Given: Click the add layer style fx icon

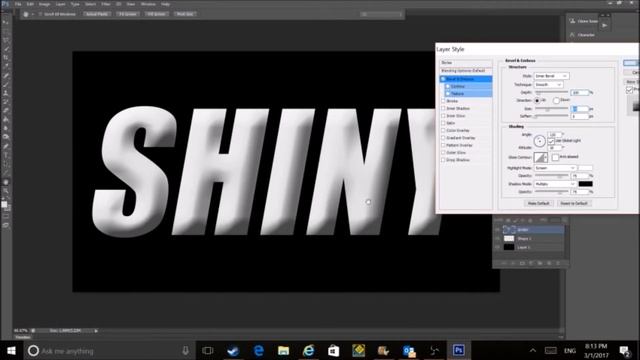Looking at the screenshot, I should [513, 263].
